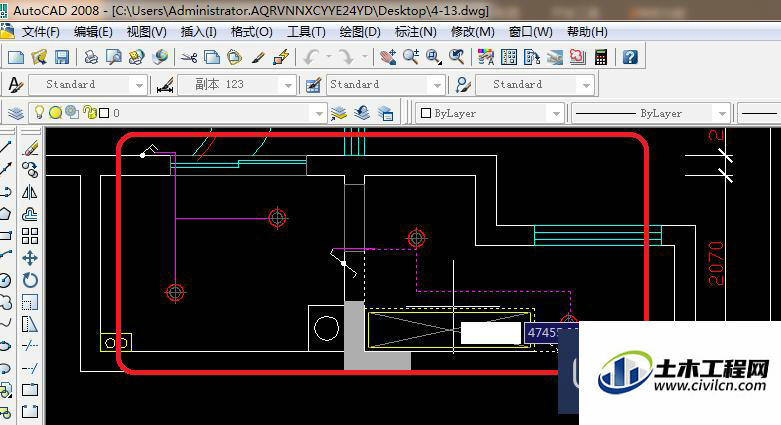
Task: Select the Scale tool
Action: 30,302
